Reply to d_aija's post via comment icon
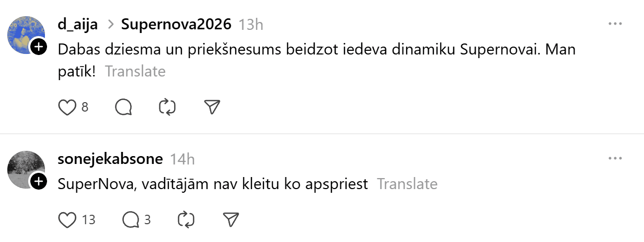Screen dimensions: 644x242 click(123, 107)
